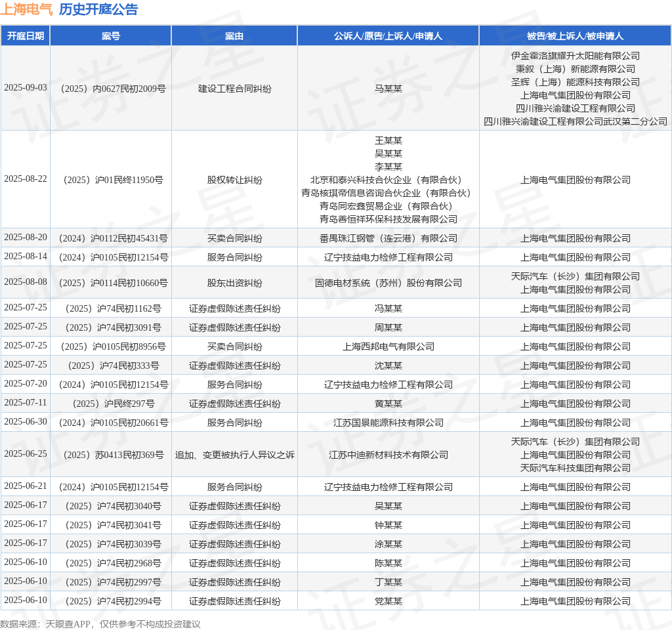The height and width of the screenshot is (630, 672).
Task: Click 建设工程合同纠纷 cause cell
Action: click(234, 89)
